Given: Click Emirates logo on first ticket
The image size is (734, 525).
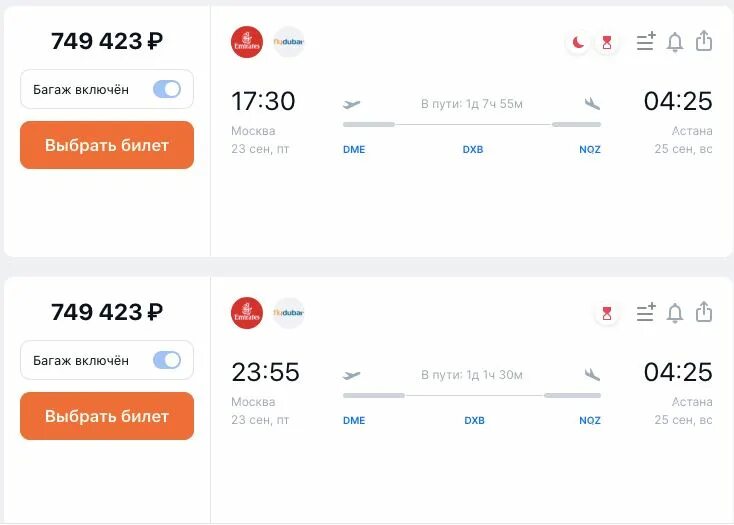Looking at the screenshot, I should (x=247, y=42).
